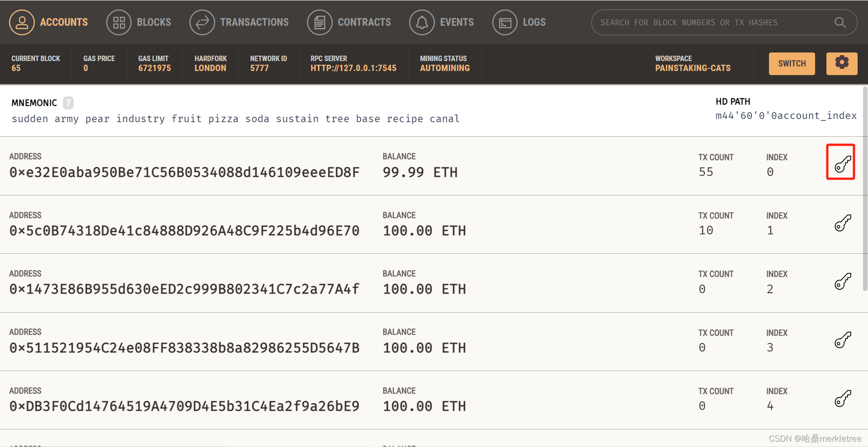Open the Accounts tab icon

click(x=22, y=22)
